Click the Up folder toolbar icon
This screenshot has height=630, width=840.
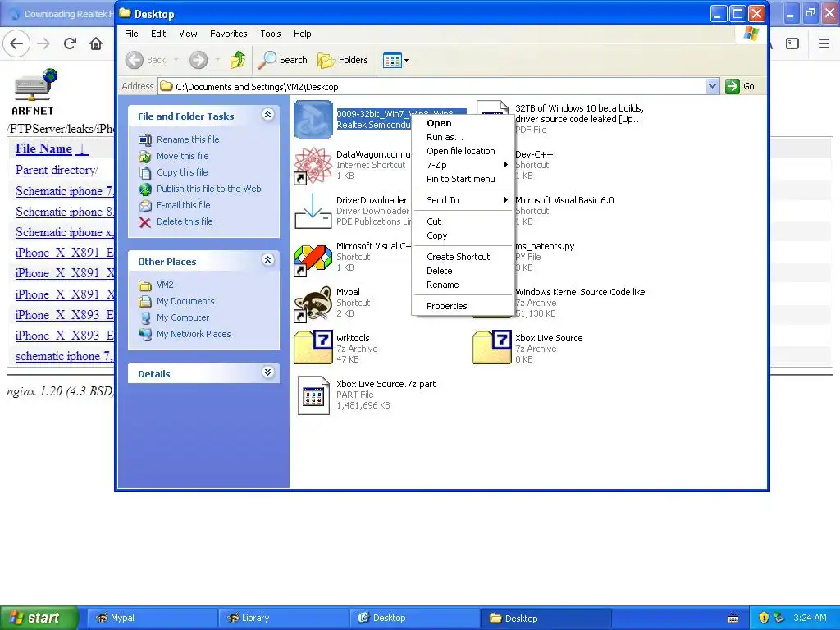pos(238,60)
